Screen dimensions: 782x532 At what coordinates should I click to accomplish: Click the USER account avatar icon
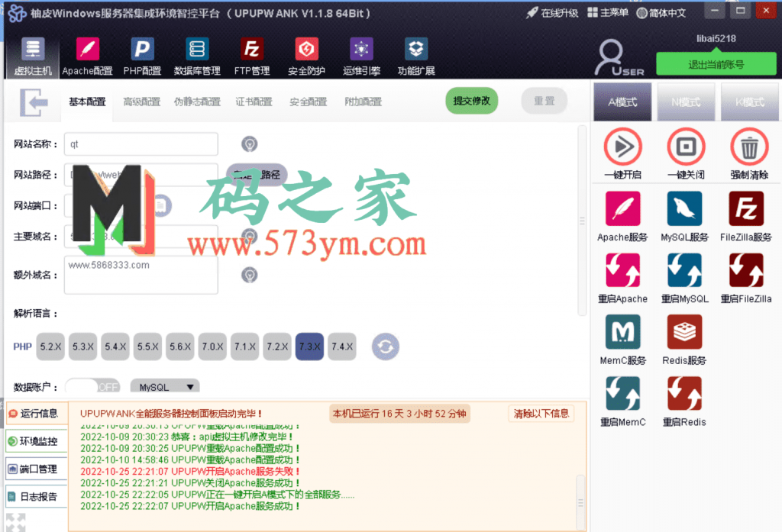(617, 56)
